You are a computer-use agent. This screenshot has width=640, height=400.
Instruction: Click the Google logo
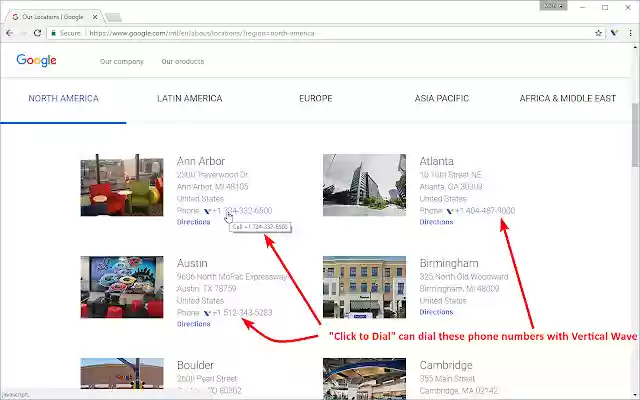[x=36, y=60]
